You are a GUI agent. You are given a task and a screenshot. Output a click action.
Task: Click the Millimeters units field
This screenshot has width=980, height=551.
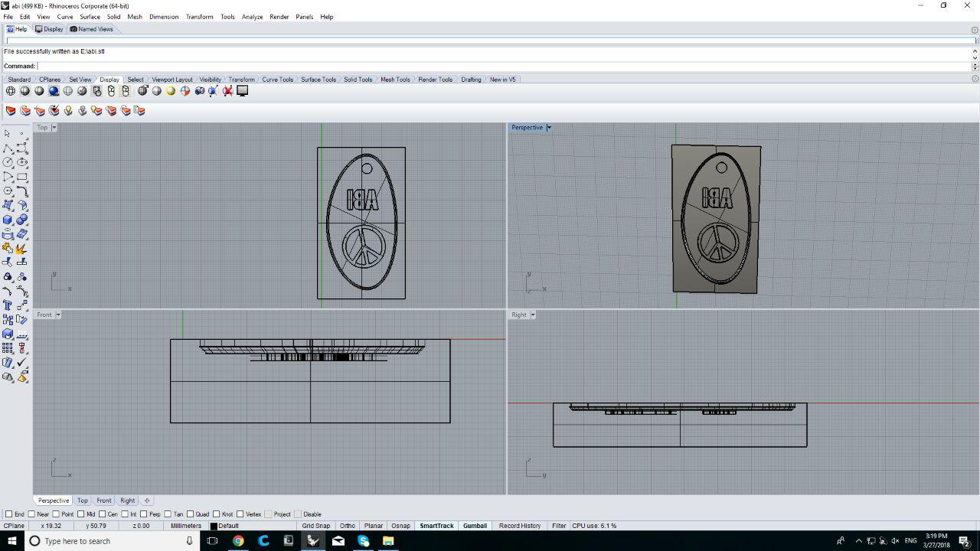186,526
